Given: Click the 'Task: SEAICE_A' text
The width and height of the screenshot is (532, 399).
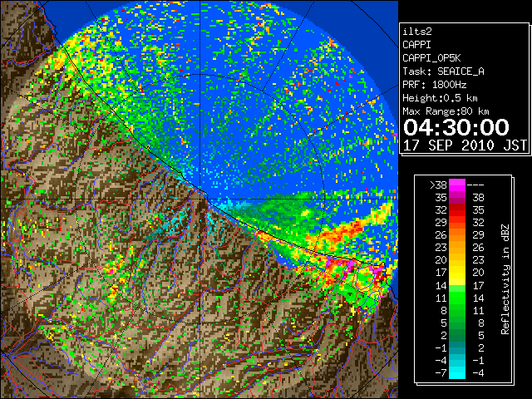Looking at the screenshot, I should [x=443, y=71].
